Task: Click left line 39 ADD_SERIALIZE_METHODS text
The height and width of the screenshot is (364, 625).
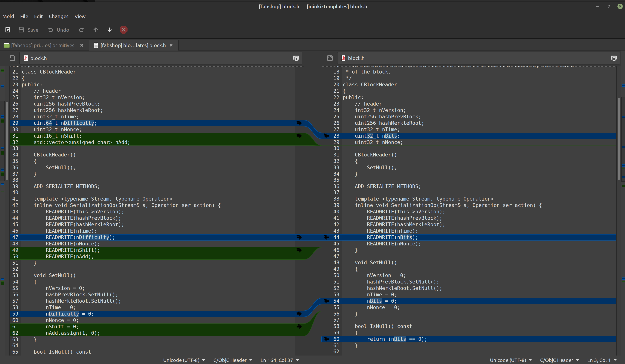Action: [x=67, y=186]
